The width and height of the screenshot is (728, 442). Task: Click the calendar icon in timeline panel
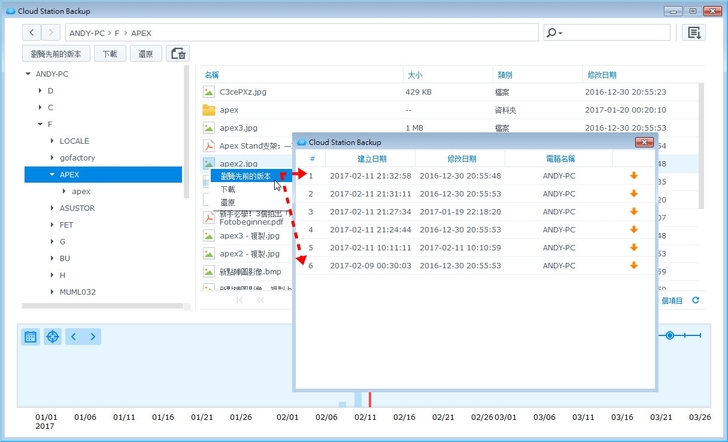click(31, 337)
